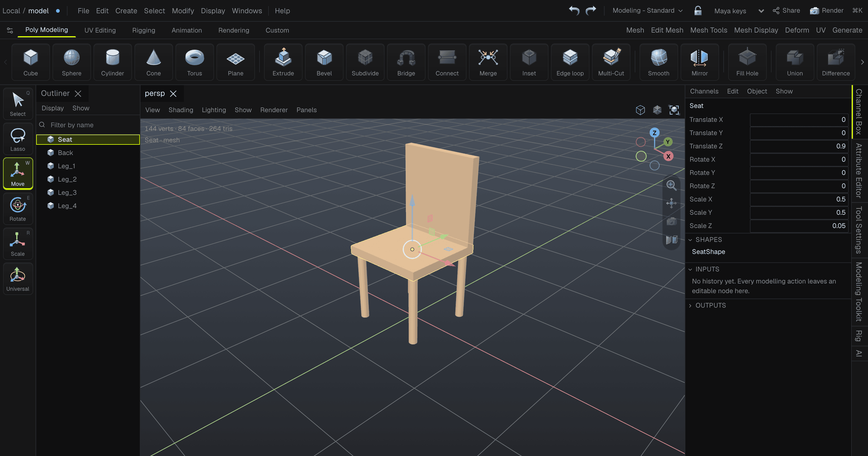The image size is (868, 456).
Task: Switch to the Scale tool
Action: (18, 244)
